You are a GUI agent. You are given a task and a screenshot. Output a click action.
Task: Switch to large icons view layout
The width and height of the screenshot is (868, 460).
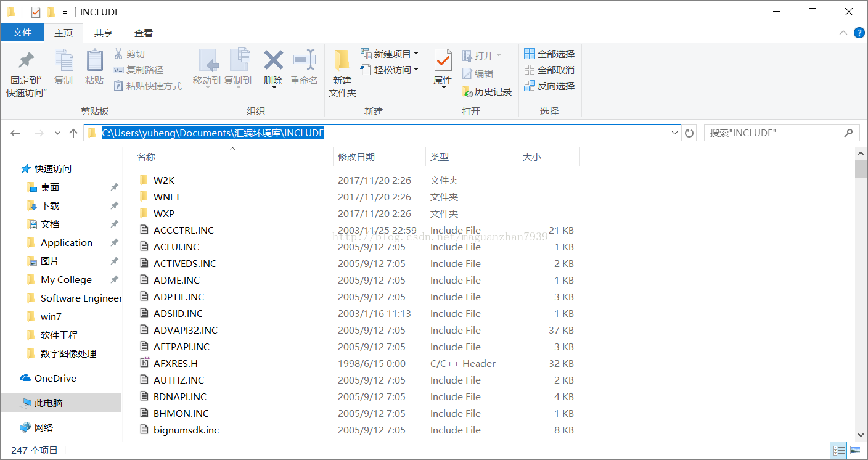coord(854,451)
